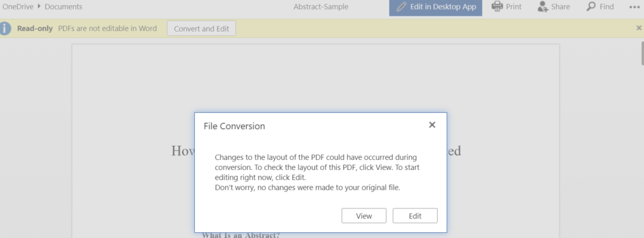Choose the Edit in Desktop App label
The image size is (644, 238).
click(x=443, y=6)
